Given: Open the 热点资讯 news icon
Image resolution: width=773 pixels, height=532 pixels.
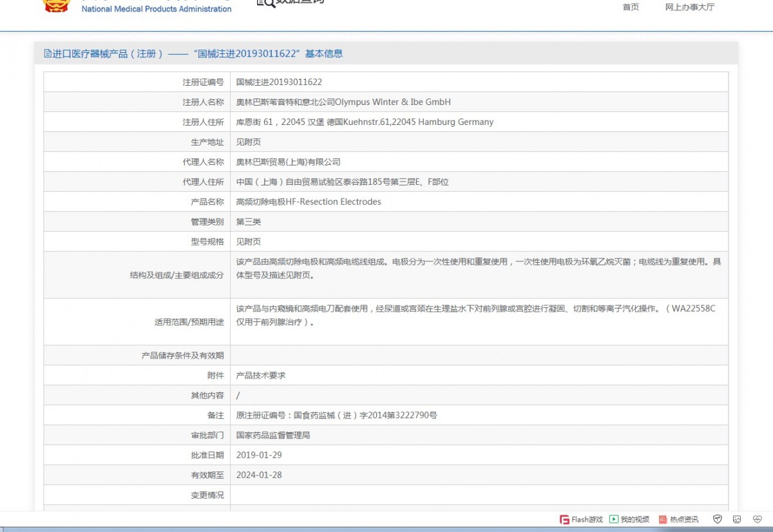Looking at the screenshot, I should (x=663, y=519).
